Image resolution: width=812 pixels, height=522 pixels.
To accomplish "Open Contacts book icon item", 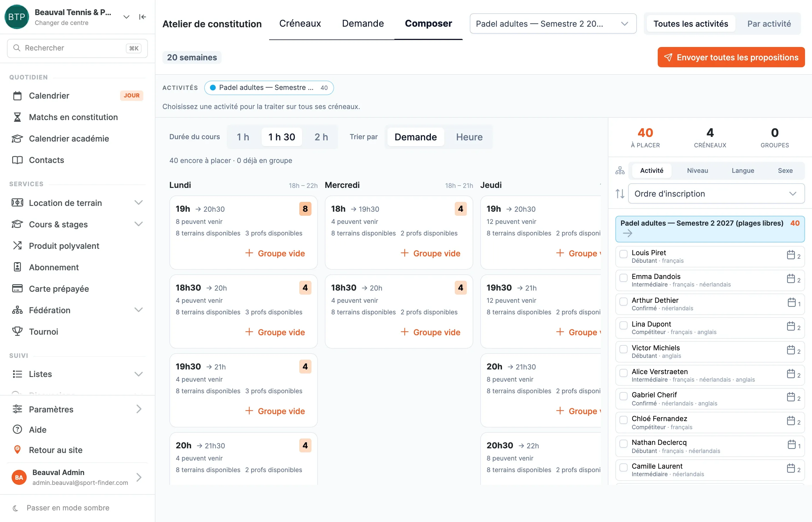I will point(77,160).
